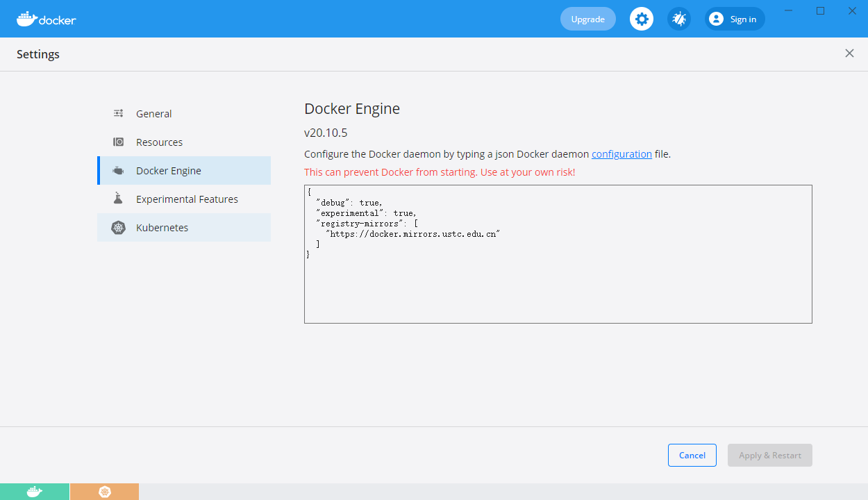Click the Resources icon in the sidebar

pos(118,142)
